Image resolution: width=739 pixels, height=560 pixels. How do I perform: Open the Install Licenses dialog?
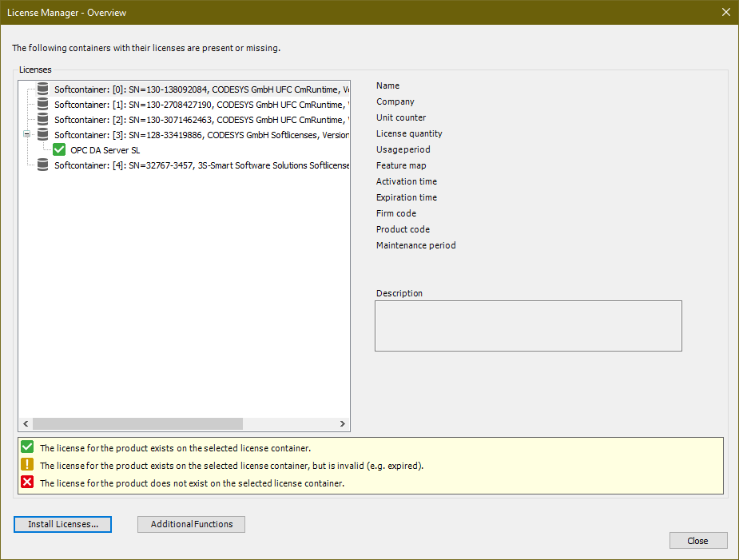point(62,524)
